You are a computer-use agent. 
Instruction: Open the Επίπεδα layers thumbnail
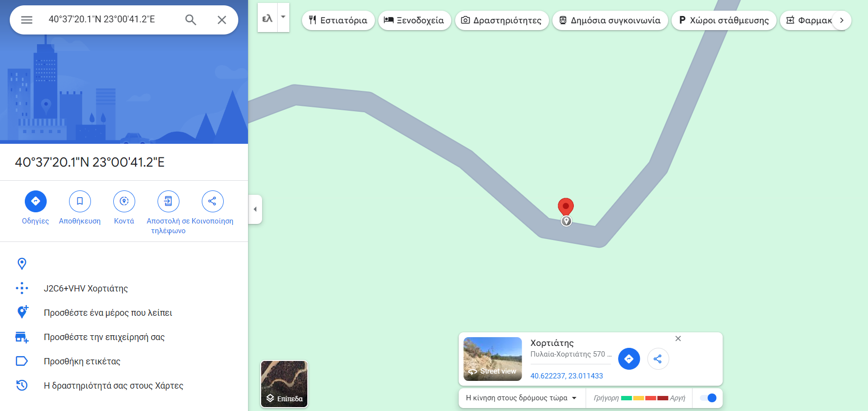pos(284,384)
